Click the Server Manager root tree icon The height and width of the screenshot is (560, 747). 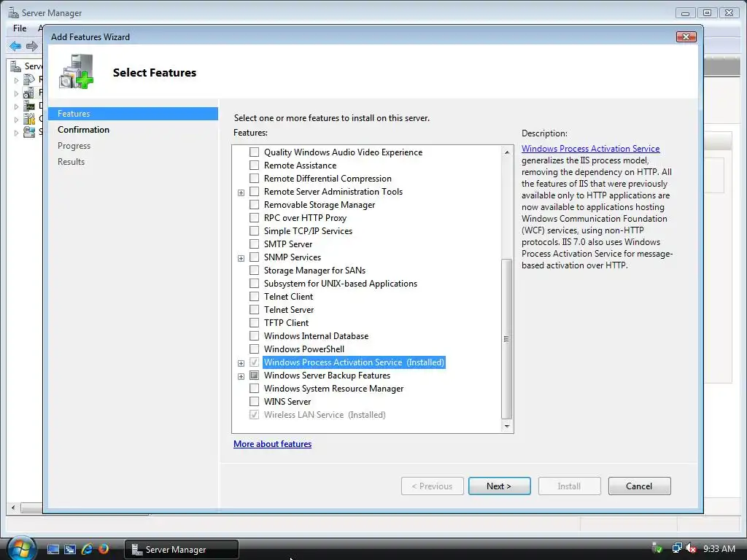tap(16, 66)
